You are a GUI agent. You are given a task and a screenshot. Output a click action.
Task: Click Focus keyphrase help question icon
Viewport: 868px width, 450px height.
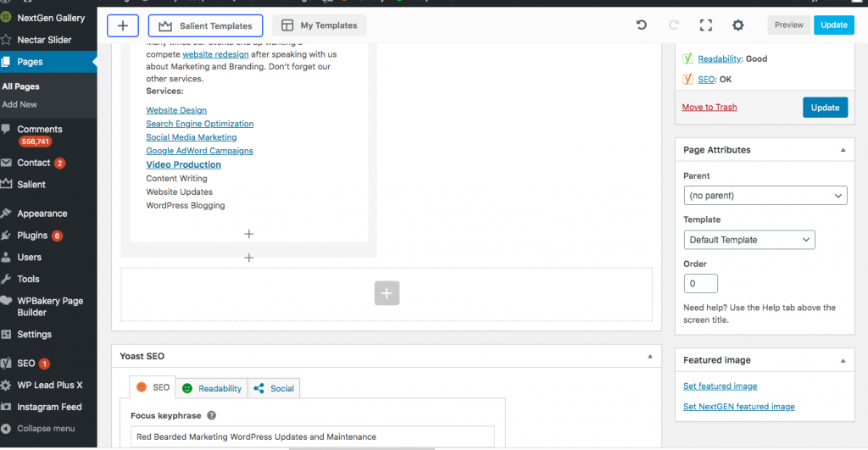click(211, 415)
